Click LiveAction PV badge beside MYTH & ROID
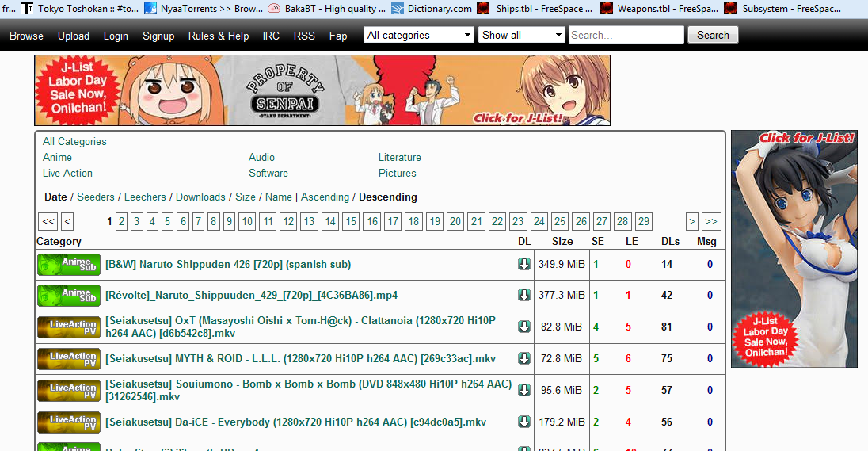The image size is (868, 451). [69, 358]
